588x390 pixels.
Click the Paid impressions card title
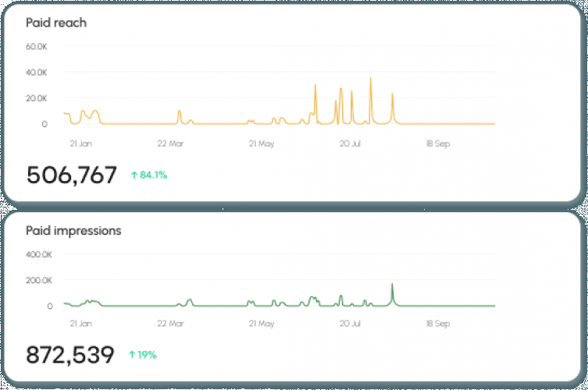(73, 231)
